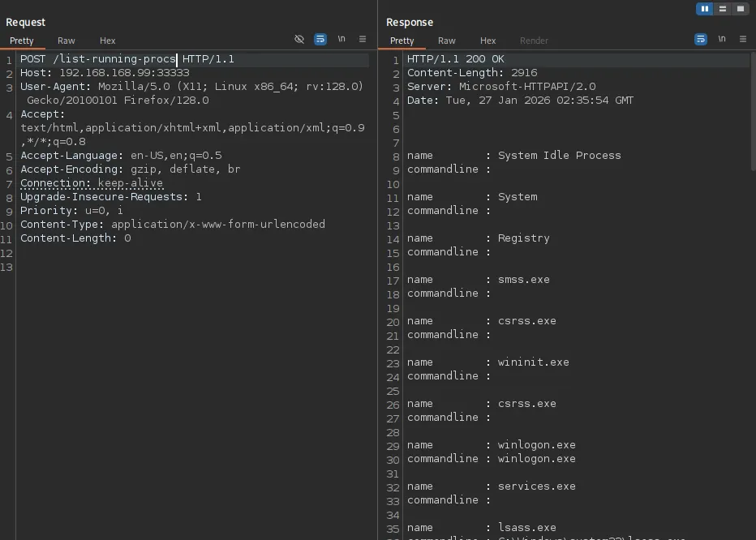Open the Response Hex tab

click(x=488, y=41)
